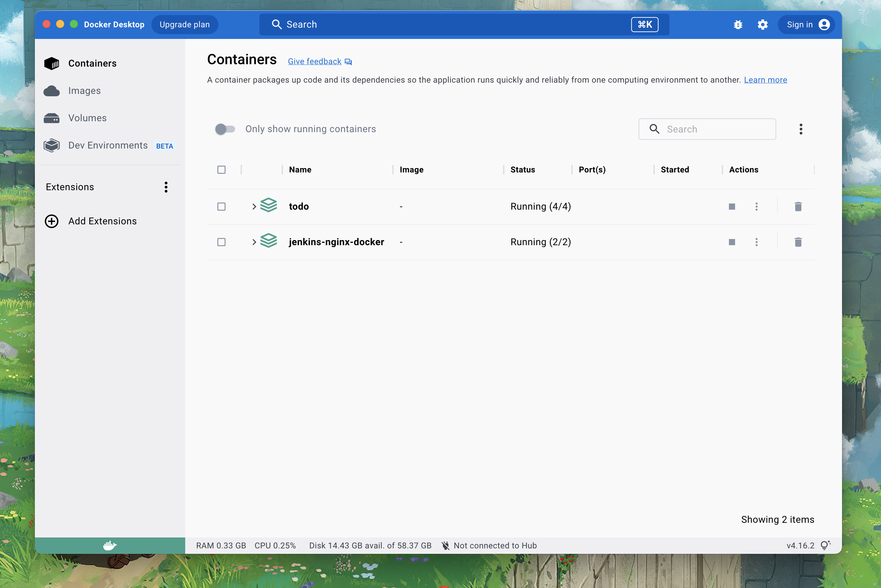Select the jenkins-nginx-docker row checkbox
The image size is (881, 588).
click(221, 242)
